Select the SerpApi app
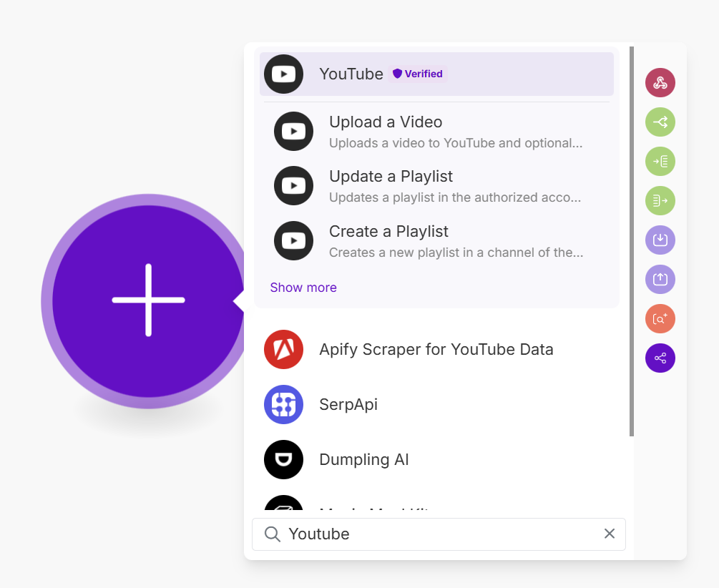The image size is (719, 588). tap(436, 405)
